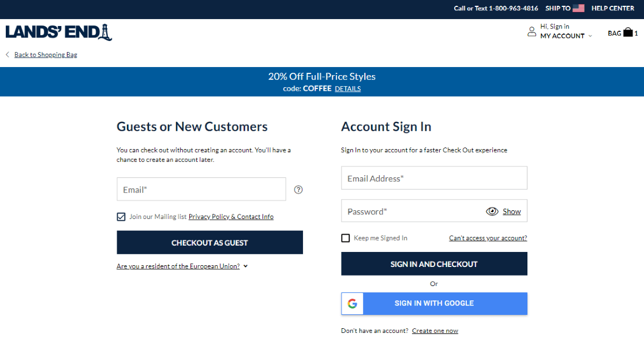Viewport: 644px width, 349px height.
Task: Click Create one now to make an account
Action: click(435, 330)
